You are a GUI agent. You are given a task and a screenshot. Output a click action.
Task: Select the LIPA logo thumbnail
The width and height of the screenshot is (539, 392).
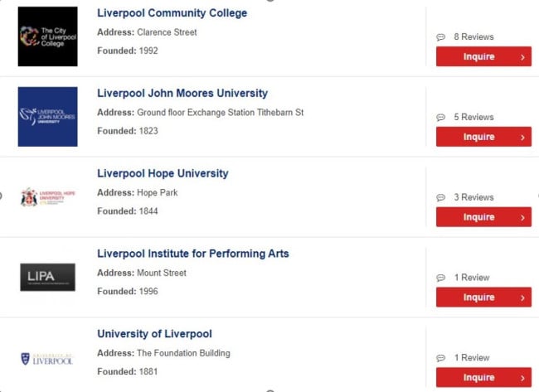click(x=48, y=278)
